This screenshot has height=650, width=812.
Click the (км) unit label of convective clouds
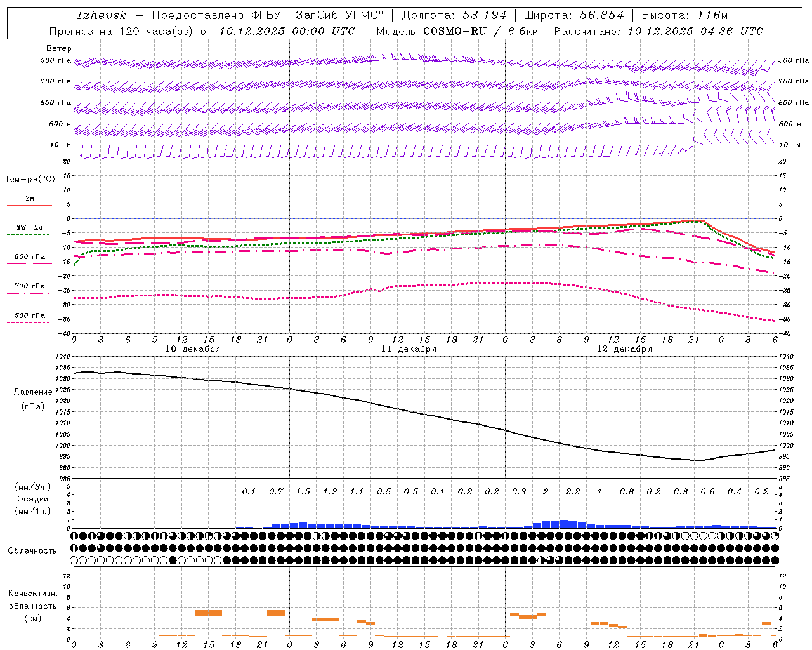[32, 618]
